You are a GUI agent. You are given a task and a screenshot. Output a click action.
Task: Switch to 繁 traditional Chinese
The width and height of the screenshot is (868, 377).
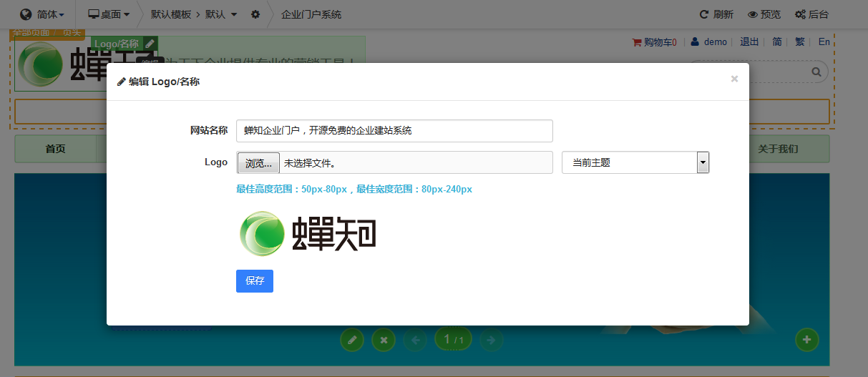[x=800, y=42]
